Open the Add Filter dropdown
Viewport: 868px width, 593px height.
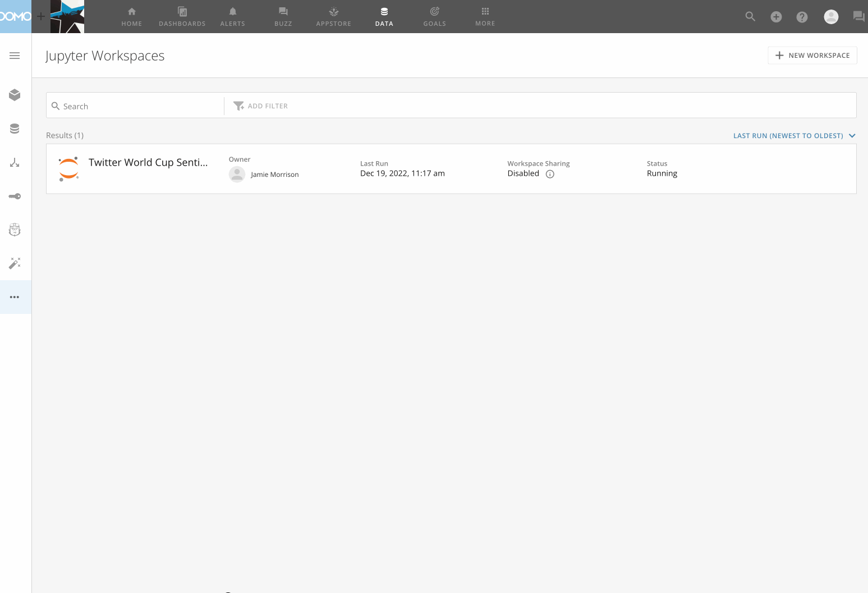(x=261, y=106)
